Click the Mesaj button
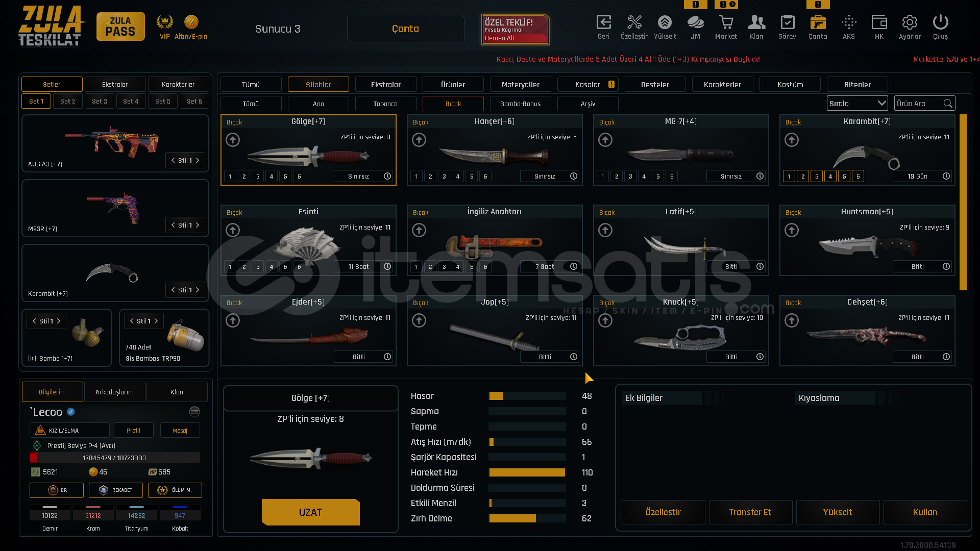This screenshot has width=980, height=551. pos(180,431)
